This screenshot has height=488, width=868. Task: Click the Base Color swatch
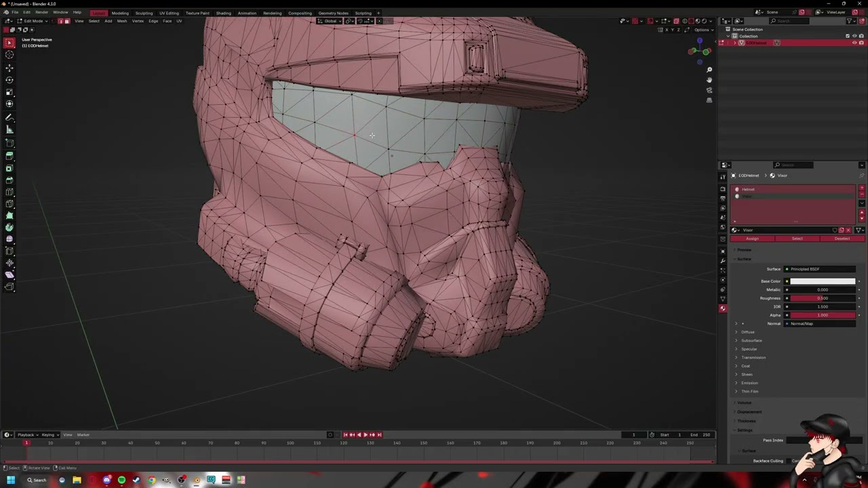(x=822, y=281)
